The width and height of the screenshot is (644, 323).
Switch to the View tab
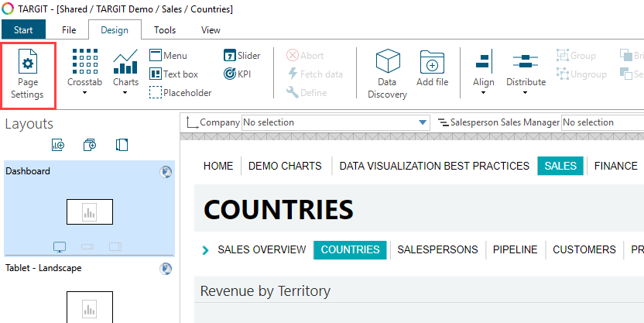point(211,30)
